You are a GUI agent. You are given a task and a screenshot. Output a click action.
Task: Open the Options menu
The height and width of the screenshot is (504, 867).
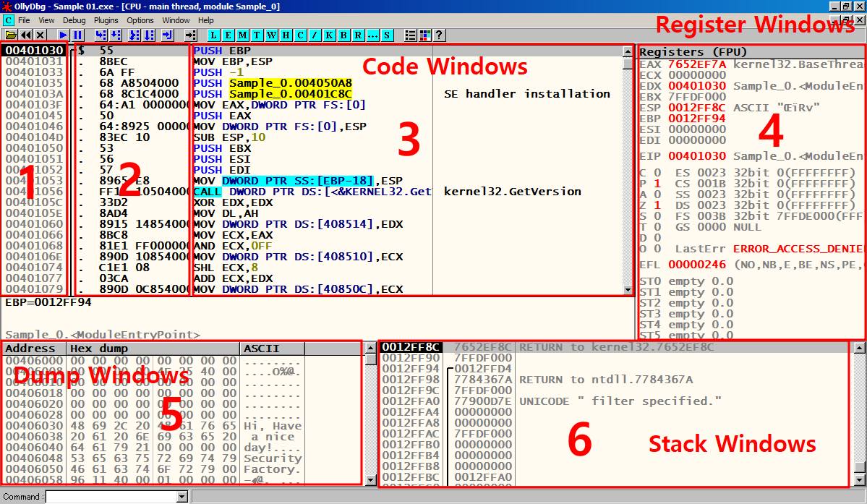(140, 20)
